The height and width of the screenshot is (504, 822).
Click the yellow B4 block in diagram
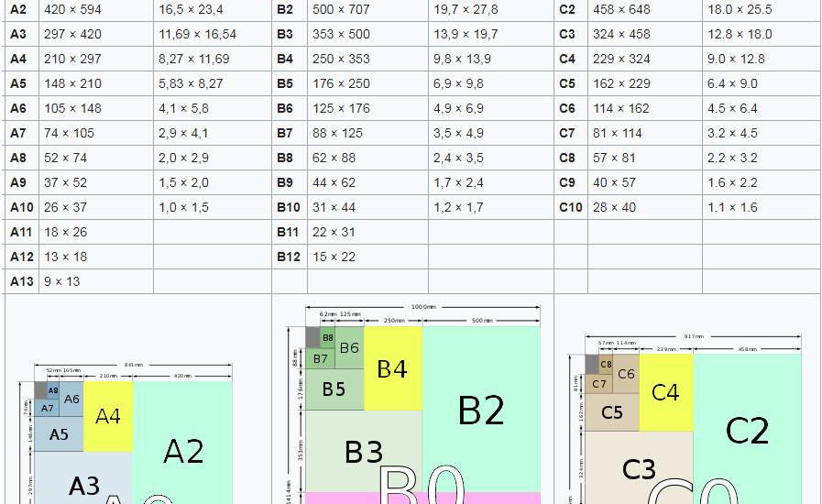(x=392, y=368)
